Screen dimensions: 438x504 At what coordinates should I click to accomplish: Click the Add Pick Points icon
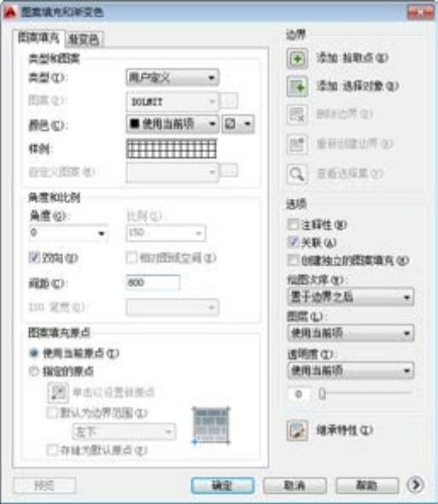(x=297, y=59)
